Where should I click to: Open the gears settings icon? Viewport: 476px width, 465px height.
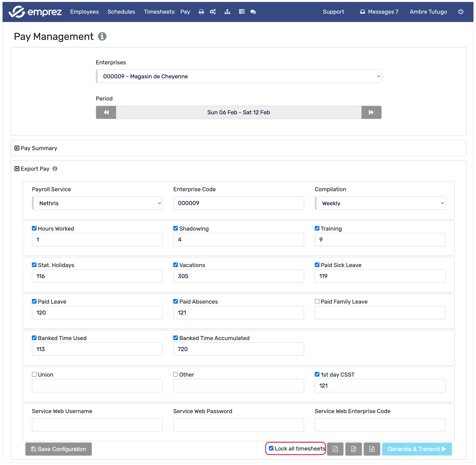(213, 12)
